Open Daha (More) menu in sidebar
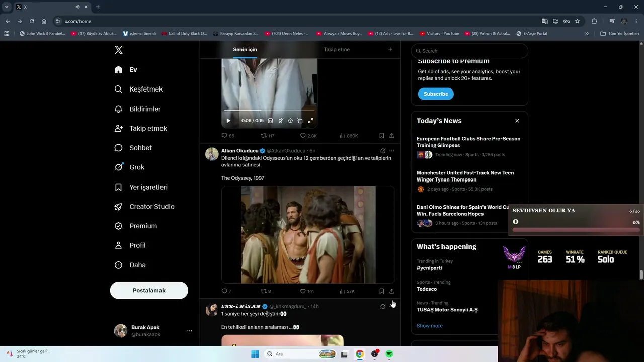The height and width of the screenshot is (362, 644). [x=130, y=265]
